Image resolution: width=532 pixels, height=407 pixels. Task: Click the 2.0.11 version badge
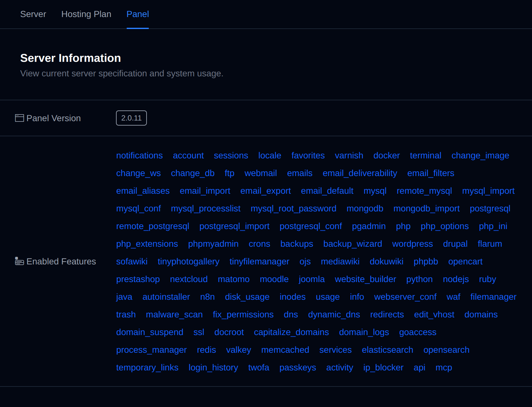(131, 118)
